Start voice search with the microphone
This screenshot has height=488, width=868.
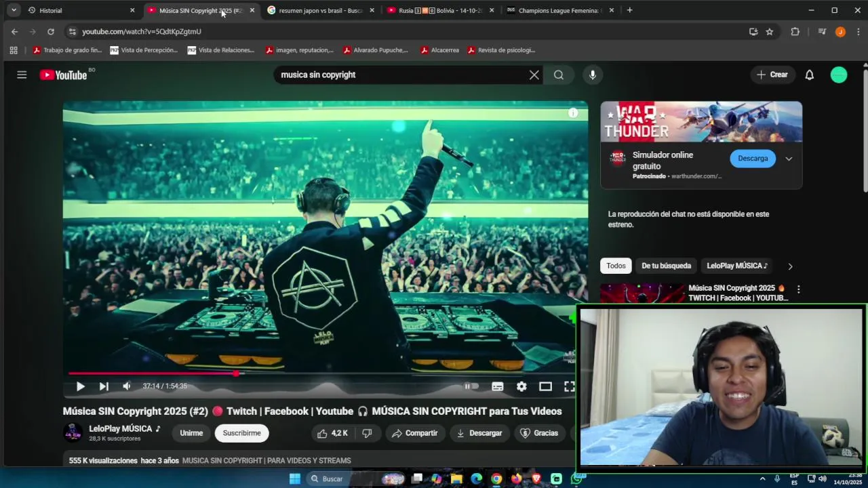coord(593,75)
